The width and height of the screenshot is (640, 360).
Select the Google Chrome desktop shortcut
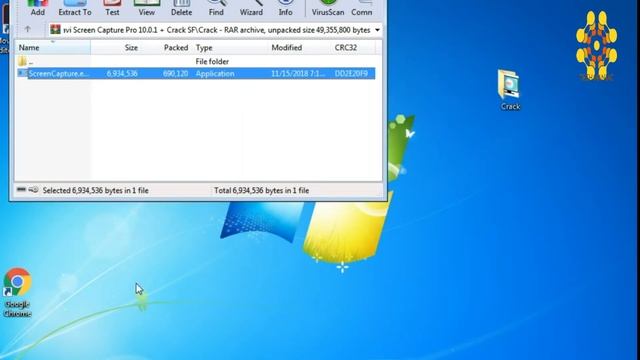tap(17, 292)
